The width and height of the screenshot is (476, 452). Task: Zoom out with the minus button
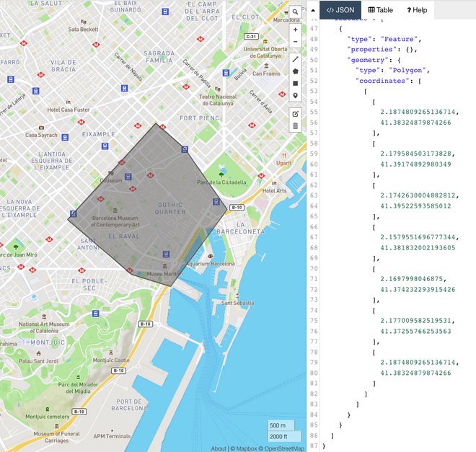295,42
